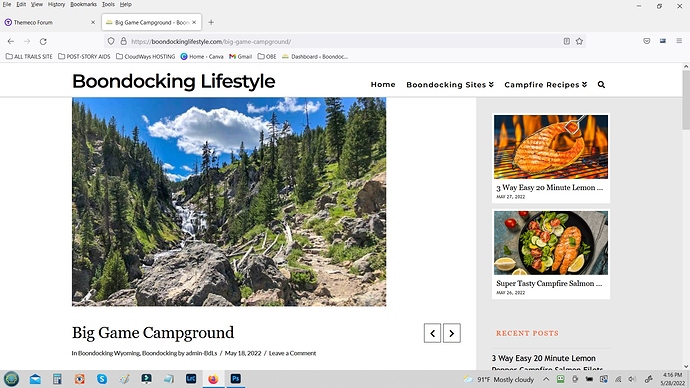Click the network tray icon
Image resolution: width=690 pixels, height=388 pixels.
(x=618, y=379)
